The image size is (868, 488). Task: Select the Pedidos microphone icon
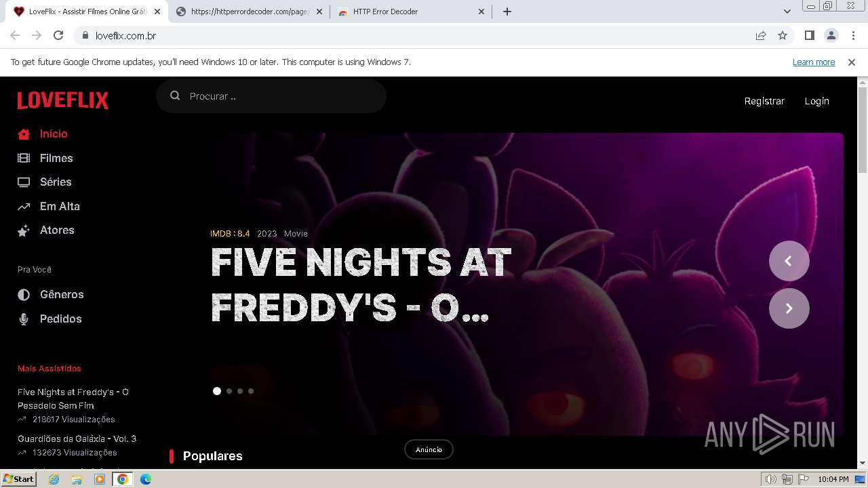pos(24,319)
